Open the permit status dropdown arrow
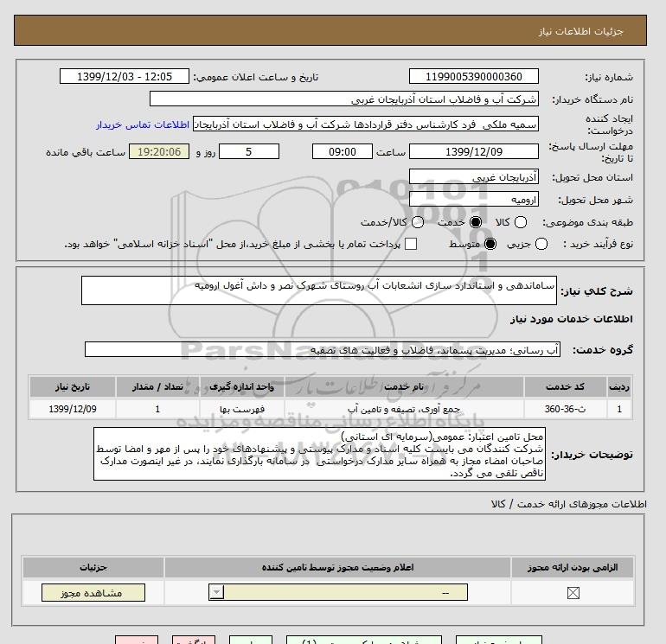The height and width of the screenshot is (644, 666). (216, 592)
